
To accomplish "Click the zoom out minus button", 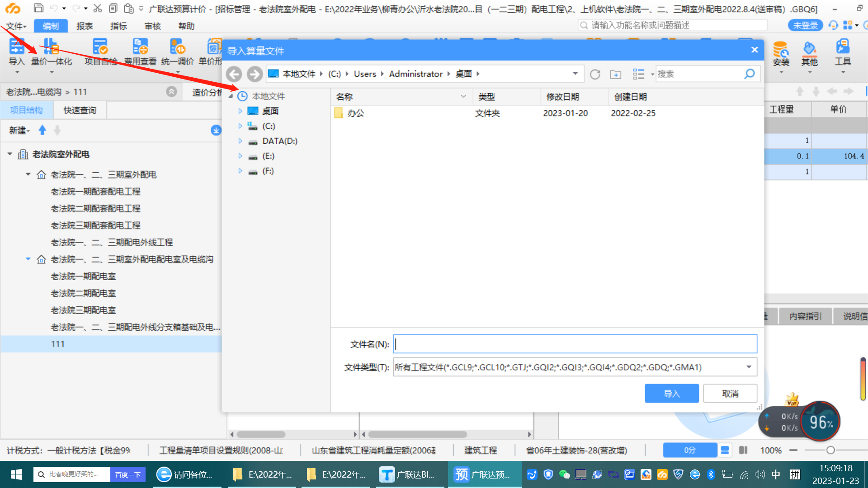I will [793, 450].
